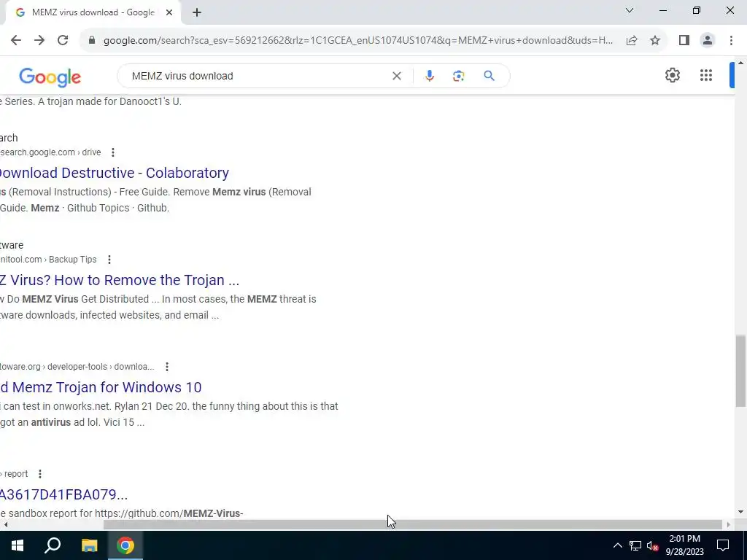Open network status tray icon
The width and height of the screenshot is (747, 560).
pos(635,545)
